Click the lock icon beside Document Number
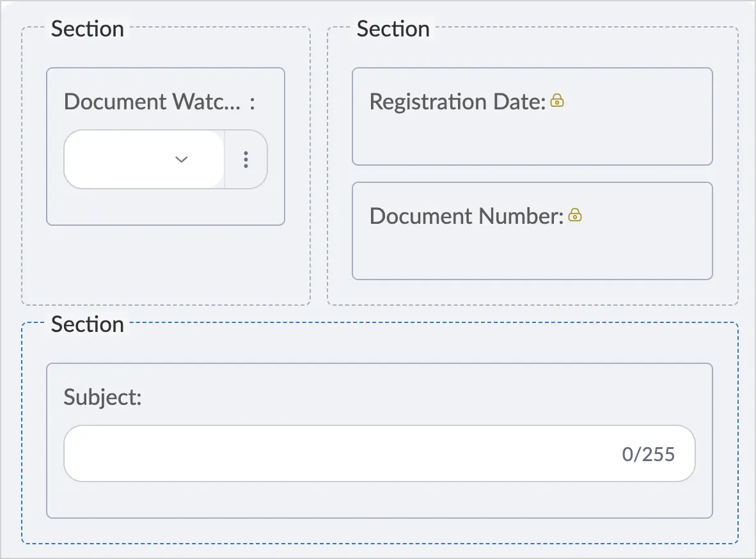 click(575, 215)
